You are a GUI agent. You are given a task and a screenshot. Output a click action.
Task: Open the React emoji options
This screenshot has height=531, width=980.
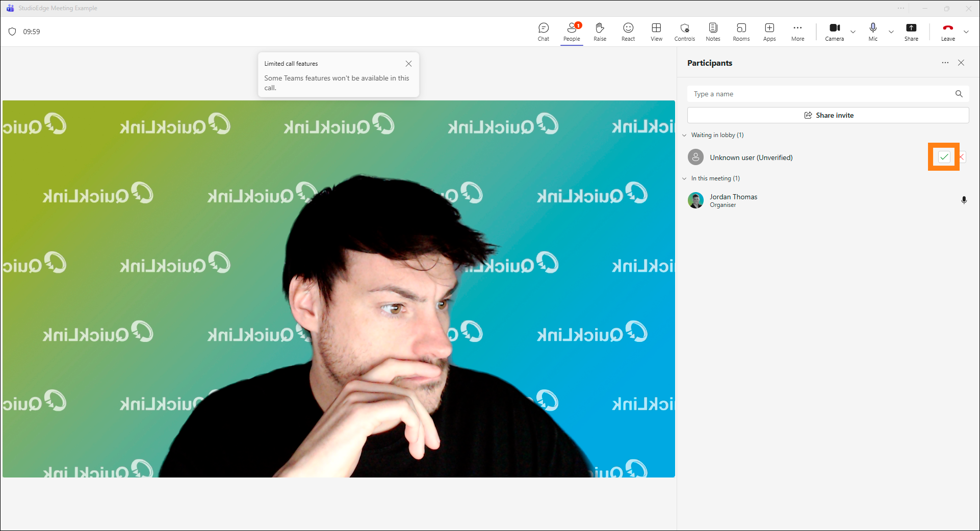point(628,32)
